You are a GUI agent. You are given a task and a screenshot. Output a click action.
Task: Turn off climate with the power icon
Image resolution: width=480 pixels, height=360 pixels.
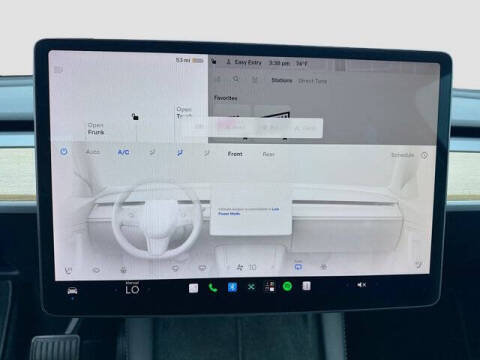64,152
